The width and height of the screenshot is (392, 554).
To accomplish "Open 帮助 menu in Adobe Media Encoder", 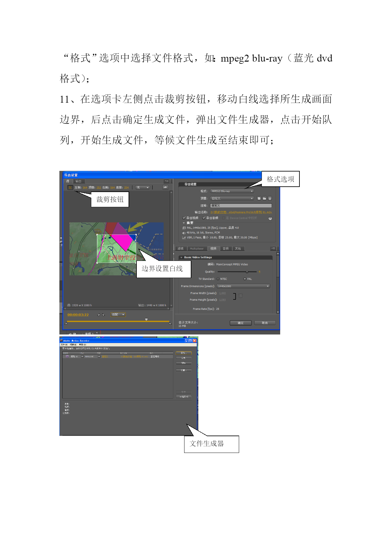I will (x=83, y=345).
